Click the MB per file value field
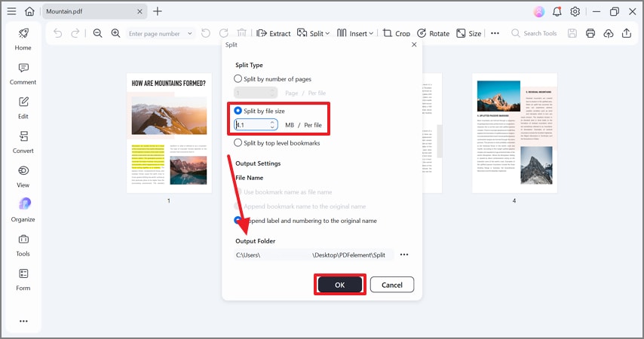Viewport: 644px width, 339px height. (x=256, y=125)
